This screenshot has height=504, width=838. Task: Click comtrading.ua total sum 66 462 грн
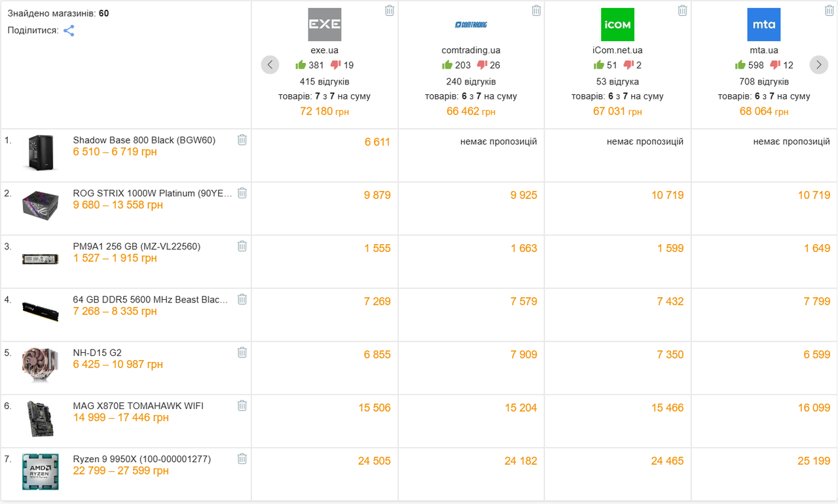(471, 111)
